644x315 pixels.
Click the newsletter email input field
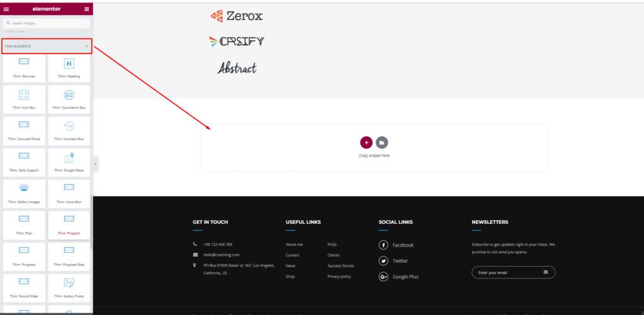(x=506, y=272)
